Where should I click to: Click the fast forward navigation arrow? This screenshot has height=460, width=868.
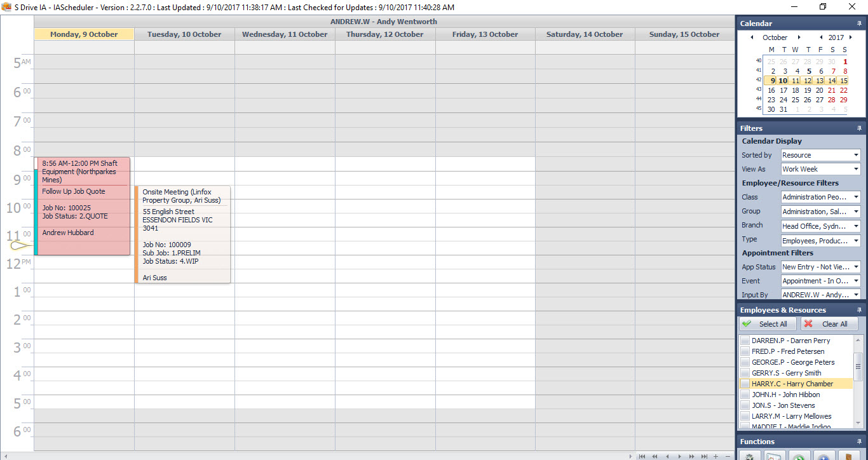point(691,456)
